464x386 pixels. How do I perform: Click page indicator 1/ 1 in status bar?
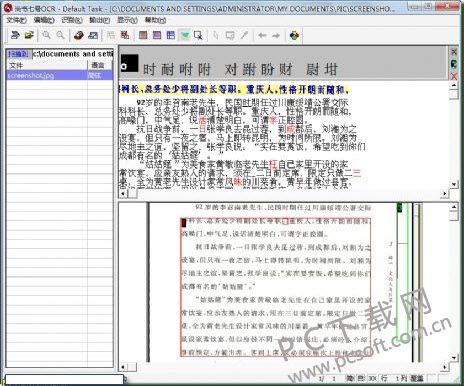327,379
